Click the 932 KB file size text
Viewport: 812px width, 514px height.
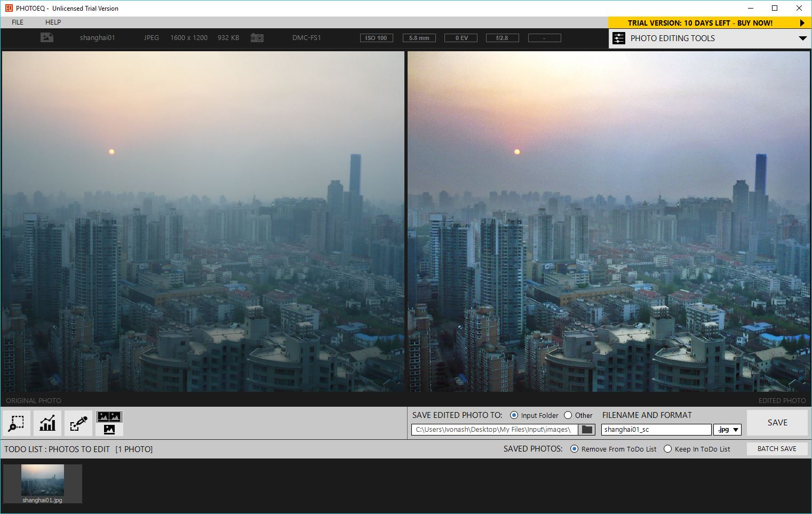[x=228, y=38]
